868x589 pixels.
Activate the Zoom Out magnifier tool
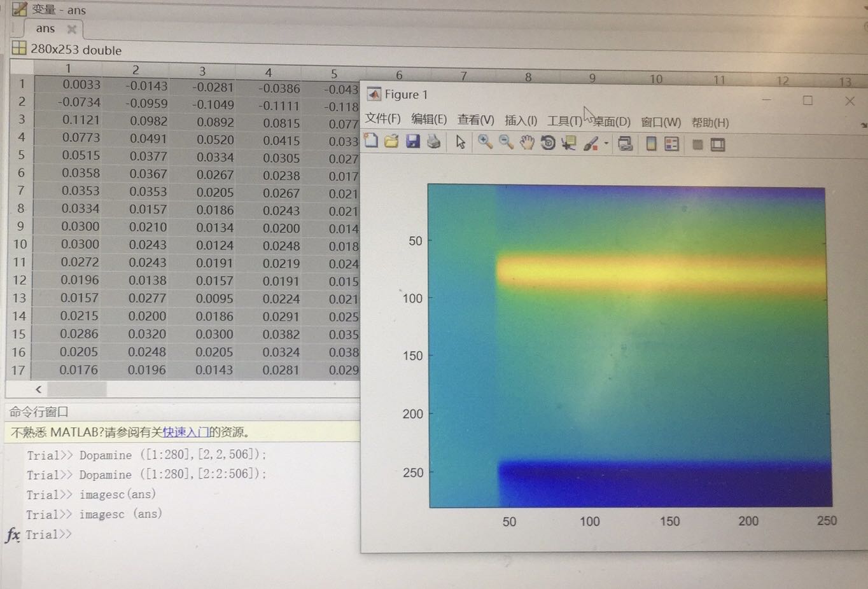(x=506, y=142)
